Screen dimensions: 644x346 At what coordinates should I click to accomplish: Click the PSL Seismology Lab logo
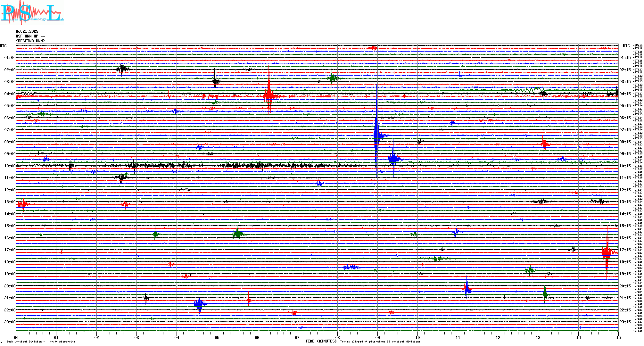pyautogui.click(x=31, y=13)
